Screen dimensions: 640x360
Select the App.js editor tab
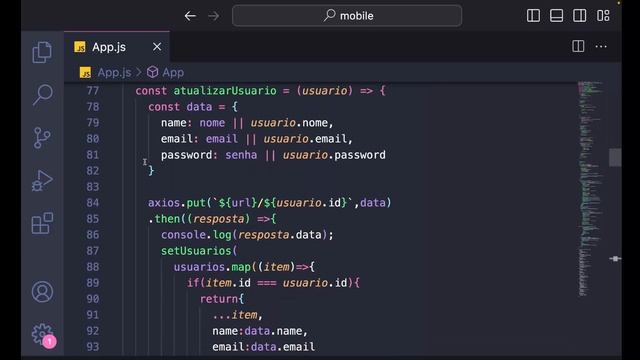[x=117, y=47]
